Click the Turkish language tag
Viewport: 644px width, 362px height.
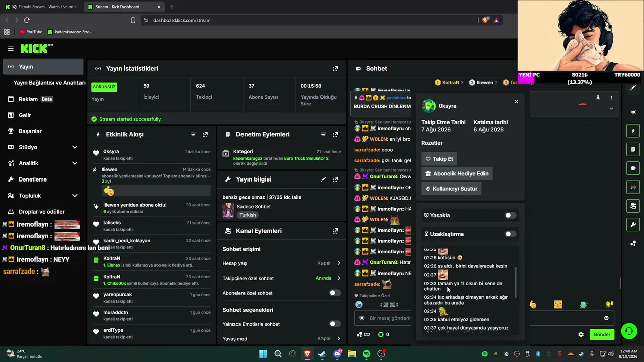(x=248, y=215)
